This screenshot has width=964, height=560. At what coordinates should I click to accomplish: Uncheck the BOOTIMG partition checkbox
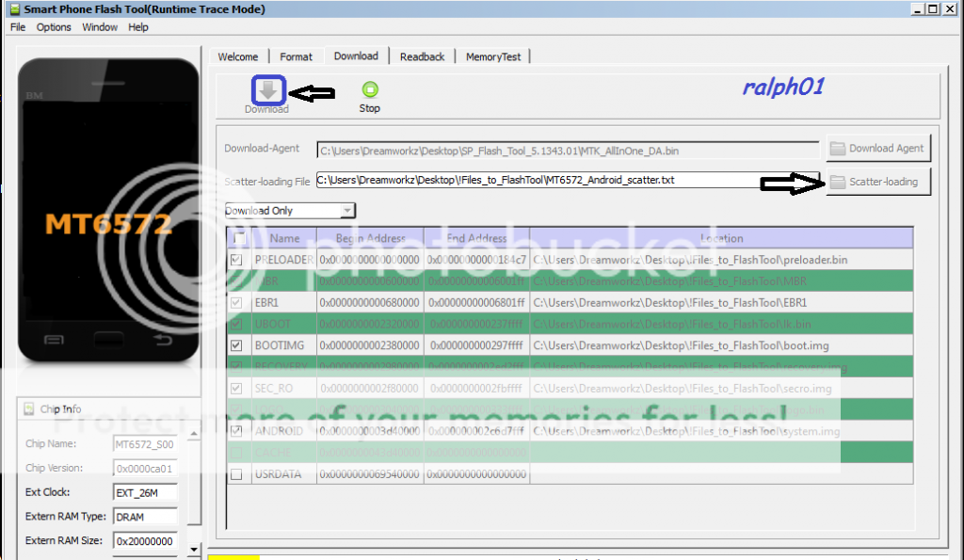pos(236,345)
